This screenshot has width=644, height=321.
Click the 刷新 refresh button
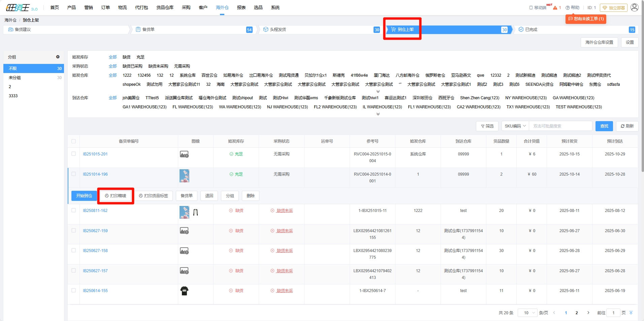coord(627,126)
